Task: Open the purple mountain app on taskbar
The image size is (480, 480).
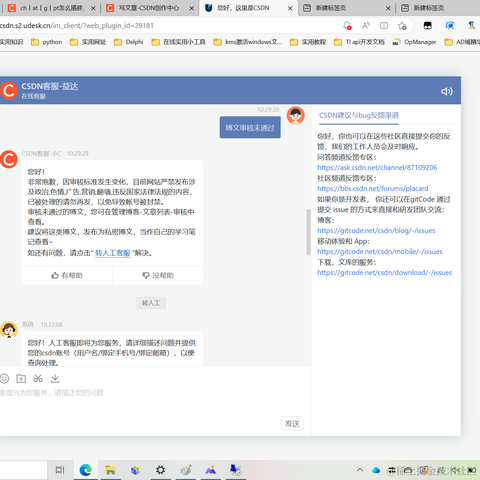Action: coord(211,470)
